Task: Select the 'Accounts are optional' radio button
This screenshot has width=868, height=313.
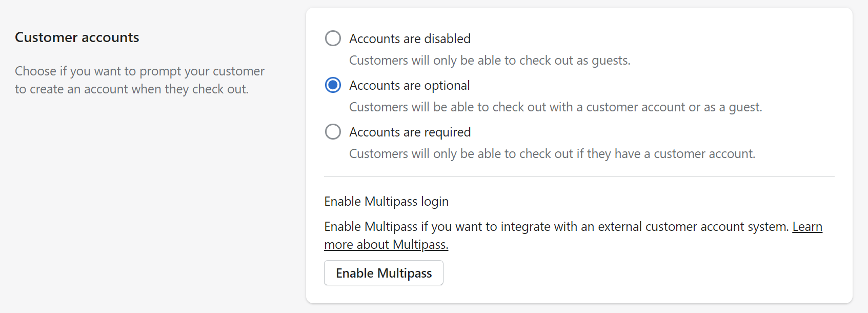Action: click(x=333, y=85)
